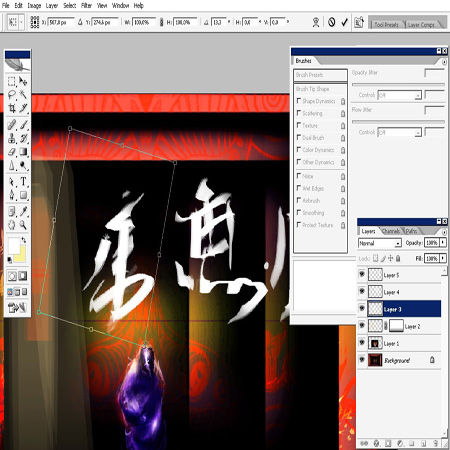Toggle visibility of Layer 1
The image size is (450, 450).
pos(362,343)
